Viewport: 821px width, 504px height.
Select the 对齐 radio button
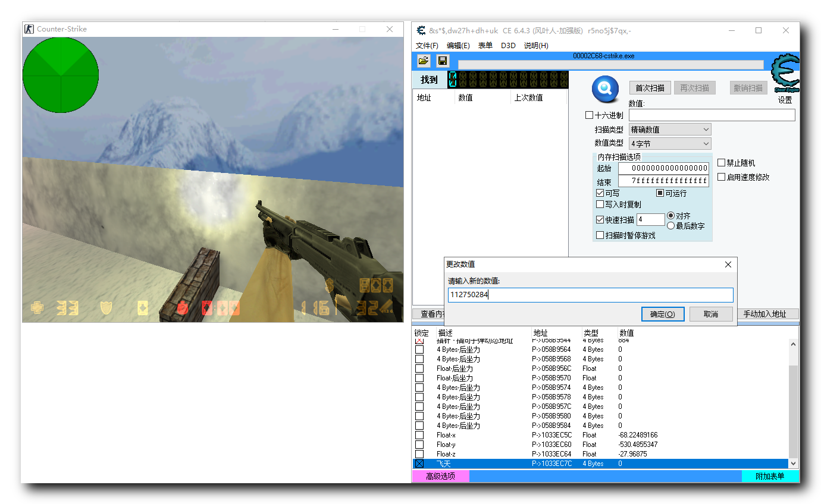coord(671,216)
